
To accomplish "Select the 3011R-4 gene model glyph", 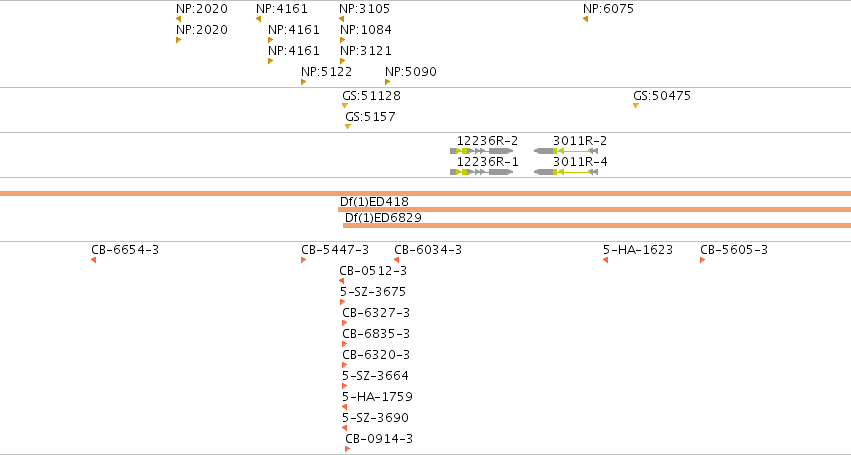I will (x=566, y=172).
